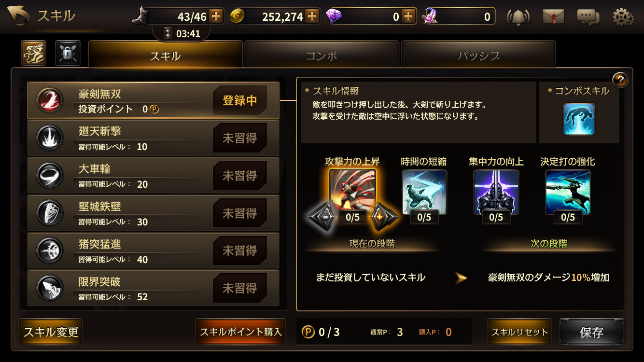Decrease 攻撃力の上昇 with the minus arrow
Viewport: 644px width, 362px height.
click(322, 217)
